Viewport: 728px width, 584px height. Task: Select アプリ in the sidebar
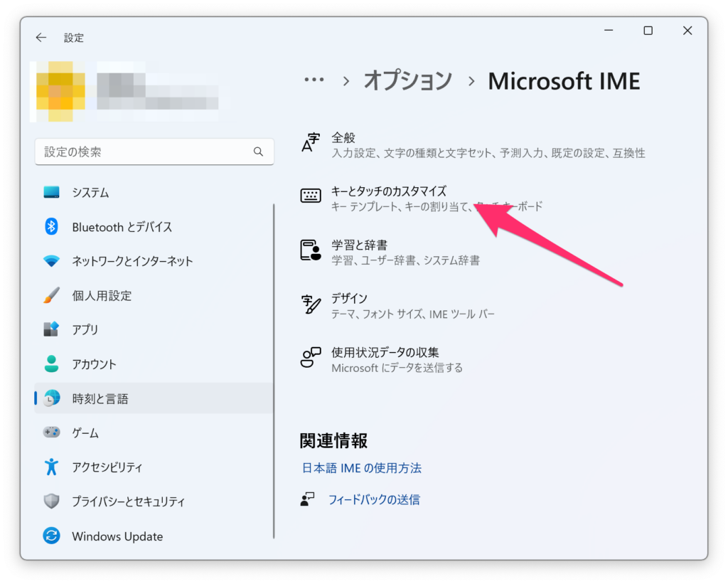tap(154, 329)
